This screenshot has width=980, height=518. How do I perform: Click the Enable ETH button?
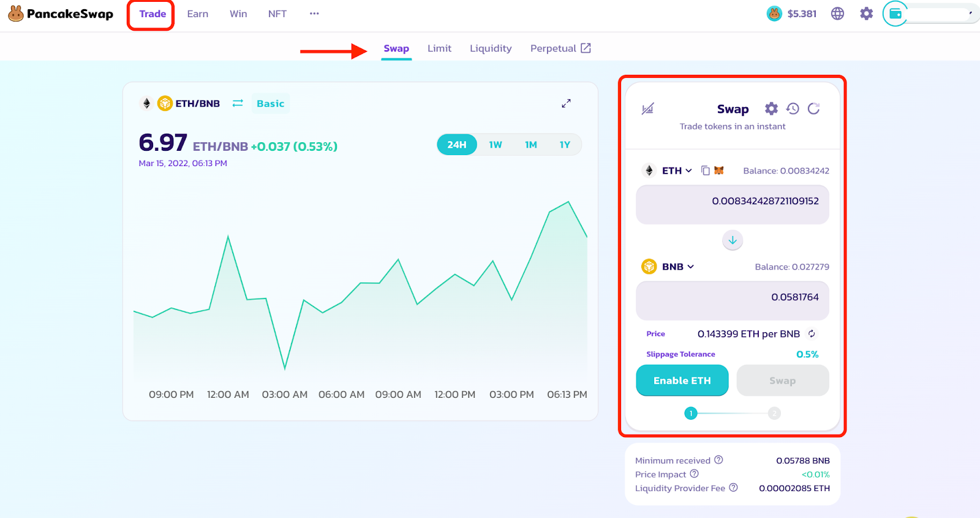coord(682,381)
